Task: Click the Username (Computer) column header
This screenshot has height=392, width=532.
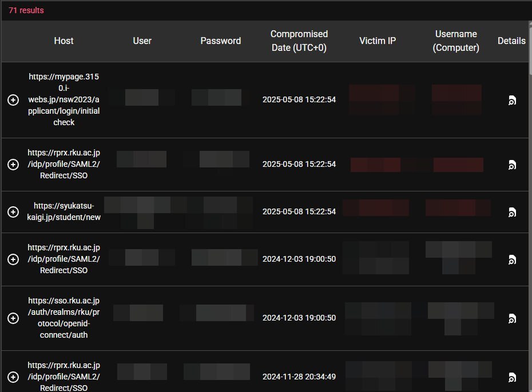Action: point(456,41)
